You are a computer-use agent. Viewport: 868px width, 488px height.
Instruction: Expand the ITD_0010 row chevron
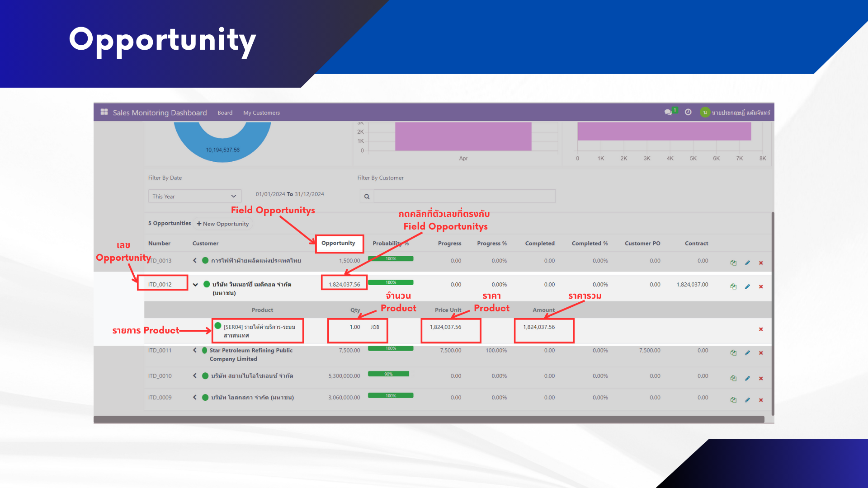tap(195, 376)
